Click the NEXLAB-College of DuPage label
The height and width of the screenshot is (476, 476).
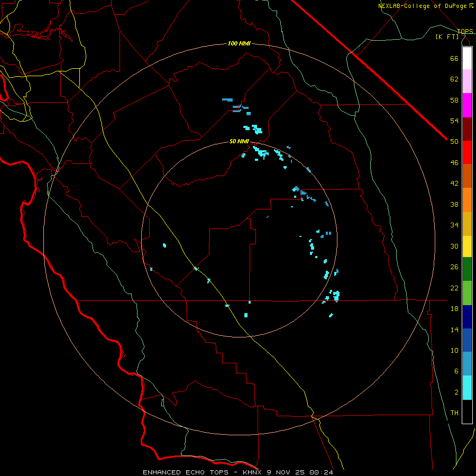[x=422, y=6]
